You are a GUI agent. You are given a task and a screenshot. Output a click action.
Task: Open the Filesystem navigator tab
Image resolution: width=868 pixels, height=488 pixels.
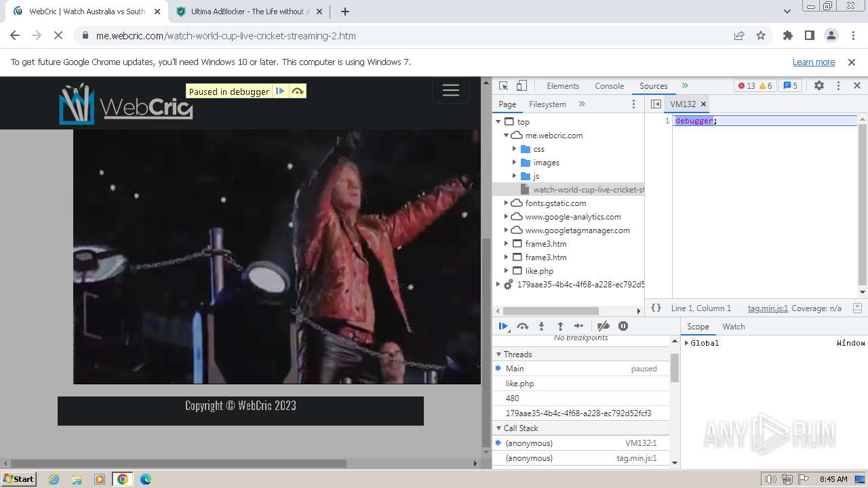tap(547, 104)
